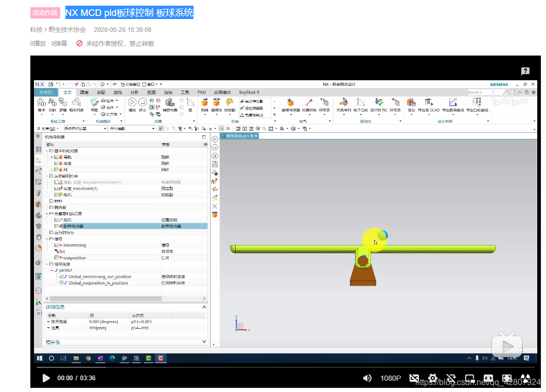Toggle the 底座_FixedJoint(1) checkbox

tap(57, 189)
